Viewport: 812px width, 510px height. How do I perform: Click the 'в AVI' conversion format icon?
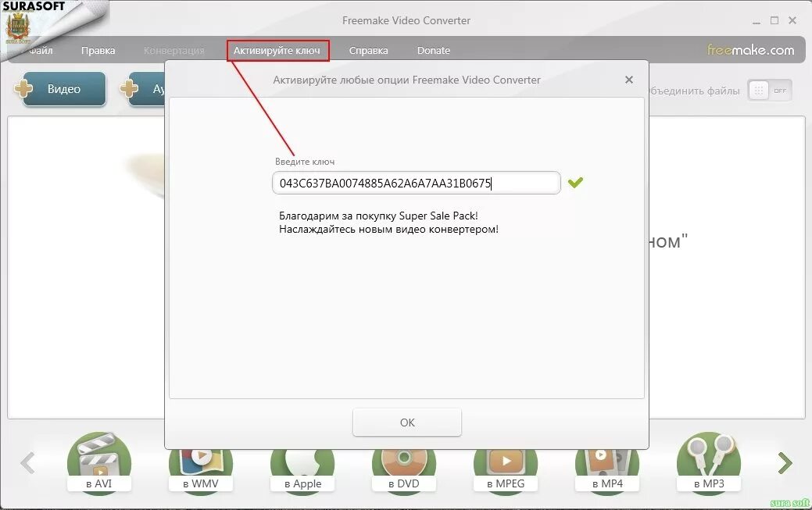pos(99,463)
